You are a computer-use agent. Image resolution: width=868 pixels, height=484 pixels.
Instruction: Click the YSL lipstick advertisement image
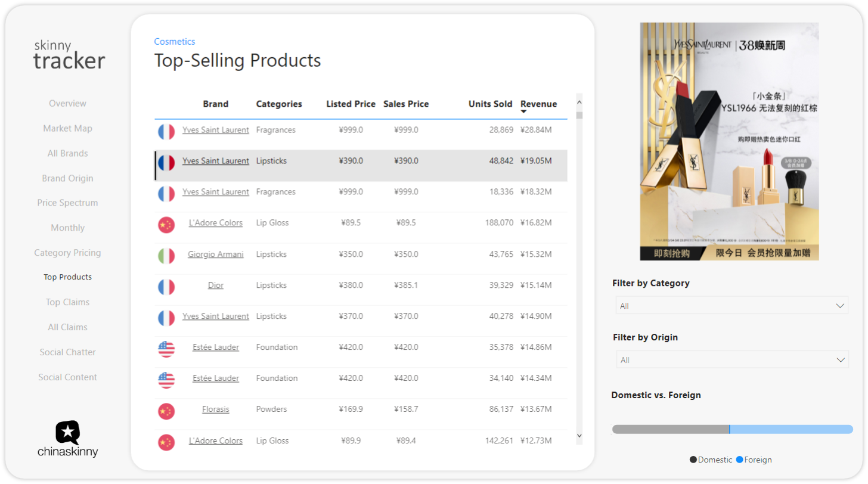point(729,141)
